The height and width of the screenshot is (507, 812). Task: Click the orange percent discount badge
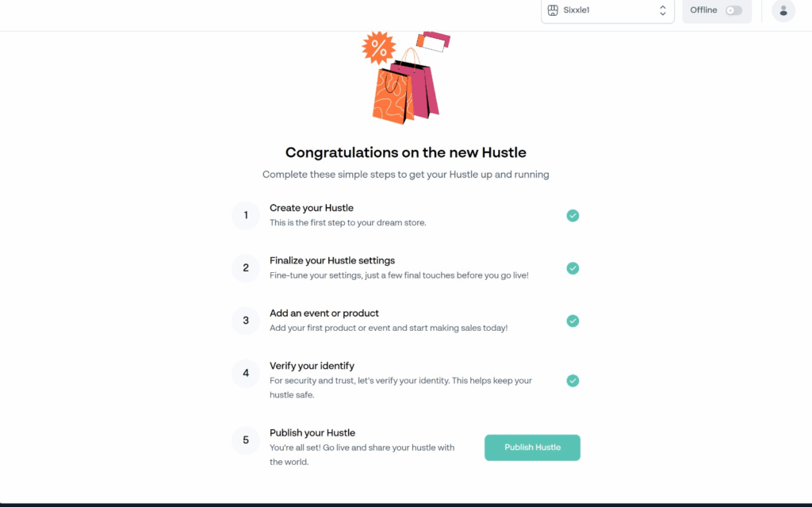378,48
